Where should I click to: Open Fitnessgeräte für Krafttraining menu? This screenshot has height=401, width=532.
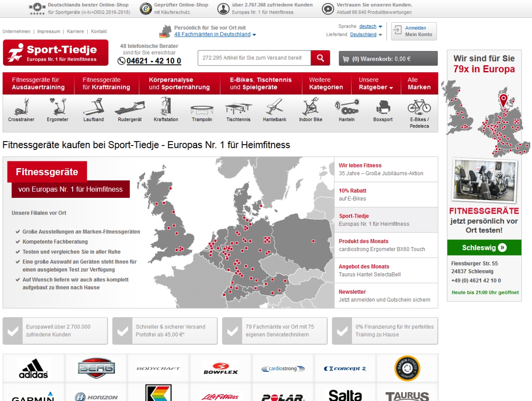point(106,83)
